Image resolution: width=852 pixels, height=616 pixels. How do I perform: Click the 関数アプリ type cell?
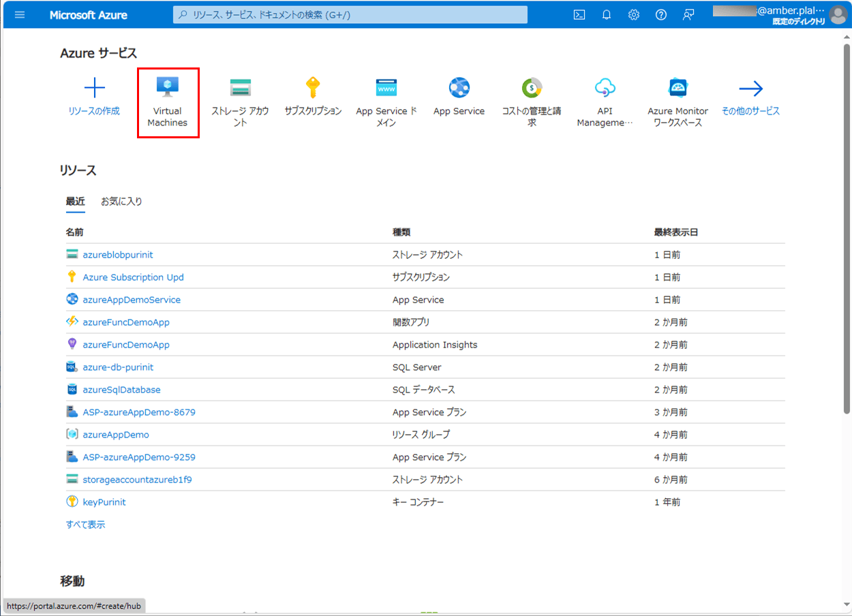411,322
